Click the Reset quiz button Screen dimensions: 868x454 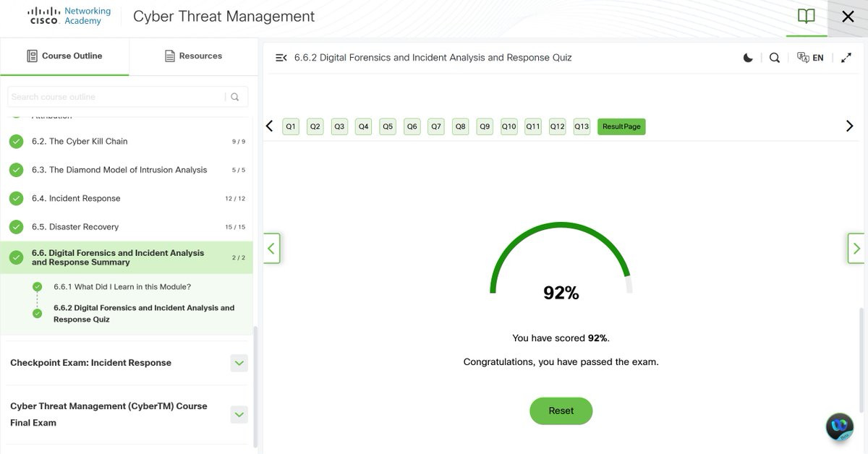pos(561,411)
